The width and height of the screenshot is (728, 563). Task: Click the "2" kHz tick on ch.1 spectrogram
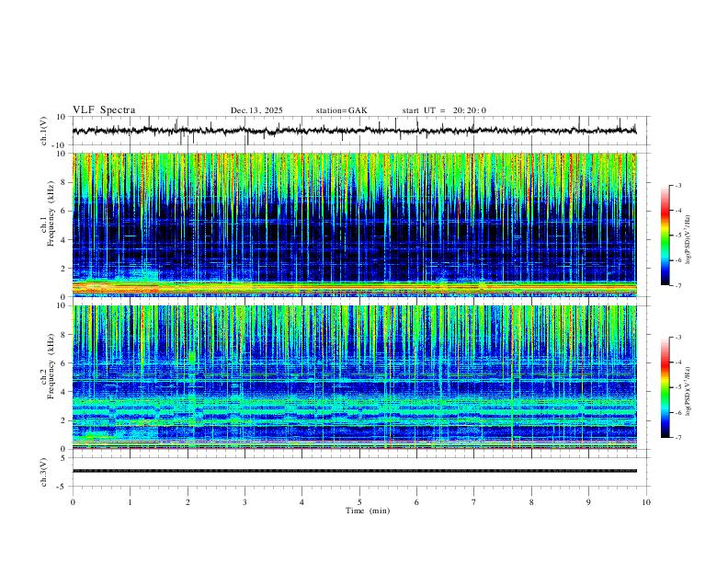click(63, 268)
